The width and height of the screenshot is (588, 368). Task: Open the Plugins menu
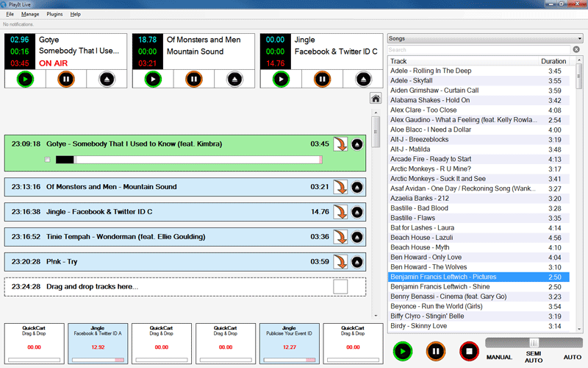click(x=54, y=14)
